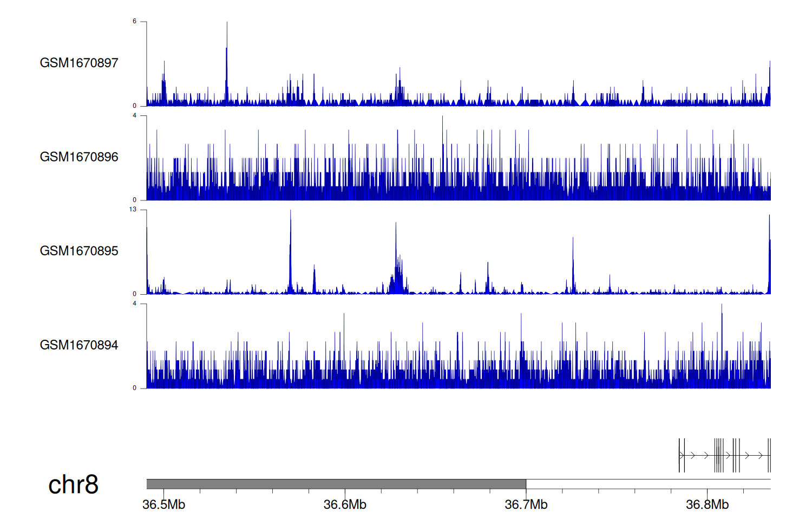Click the 36.6Mb axis position label
The width and height of the screenshot is (812, 531).
click(x=345, y=505)
